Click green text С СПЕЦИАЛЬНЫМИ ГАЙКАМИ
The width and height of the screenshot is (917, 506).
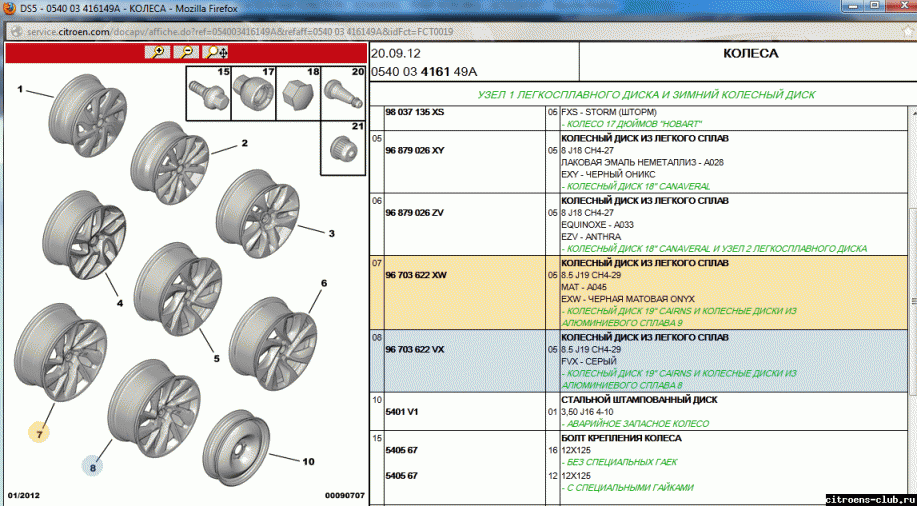(628, 487)
